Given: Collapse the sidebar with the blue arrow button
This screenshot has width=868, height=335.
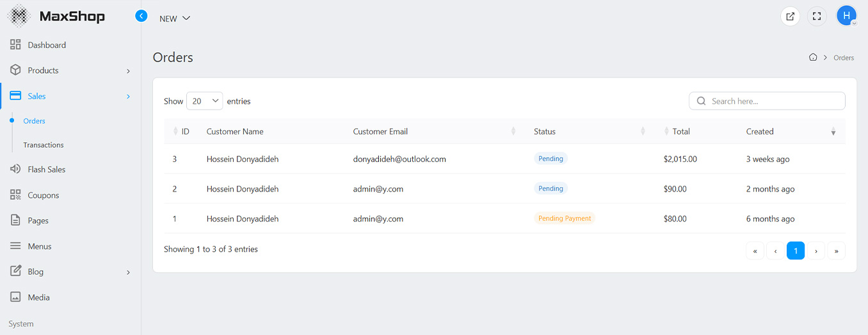Looking at the screenshot, I should (x=141, y=16).
